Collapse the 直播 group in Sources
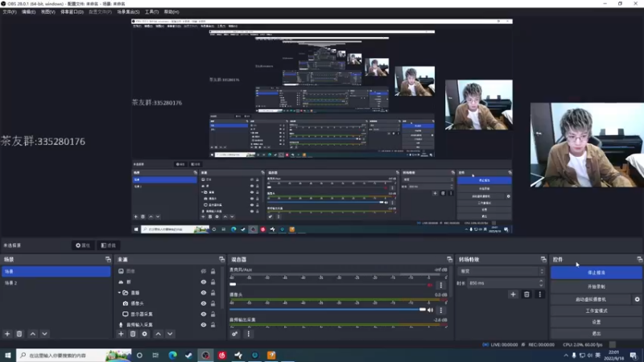The image size is (644, 362). [119, 293]
